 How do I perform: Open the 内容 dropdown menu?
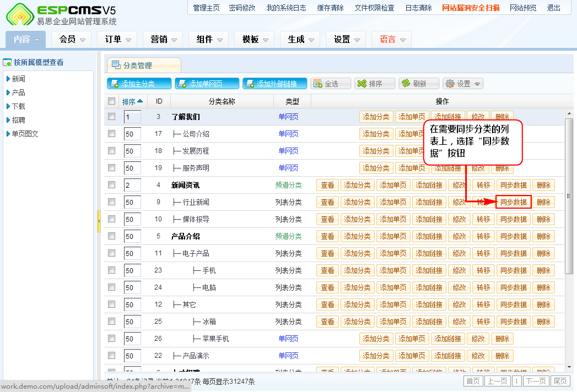coord(26,39)
